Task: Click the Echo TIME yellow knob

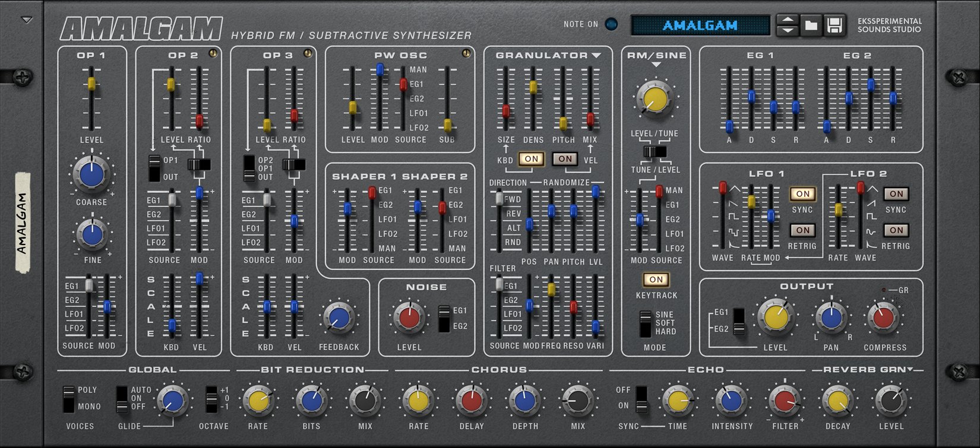Action: 678,401
